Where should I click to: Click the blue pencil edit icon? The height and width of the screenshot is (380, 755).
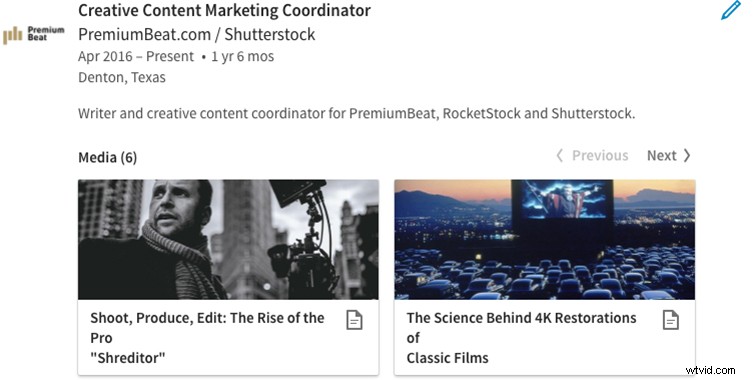tap(730, 10)
